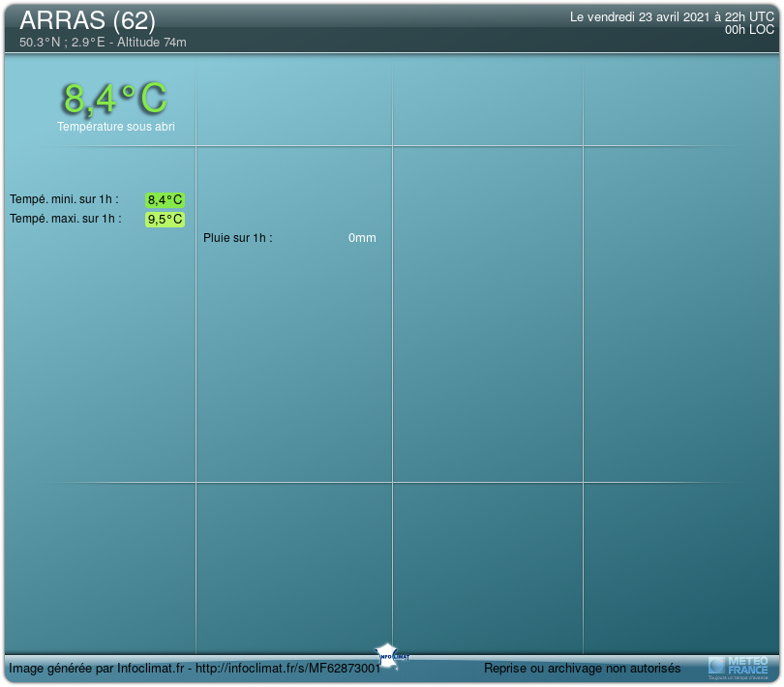Click the department number (62)

[134, 20]
